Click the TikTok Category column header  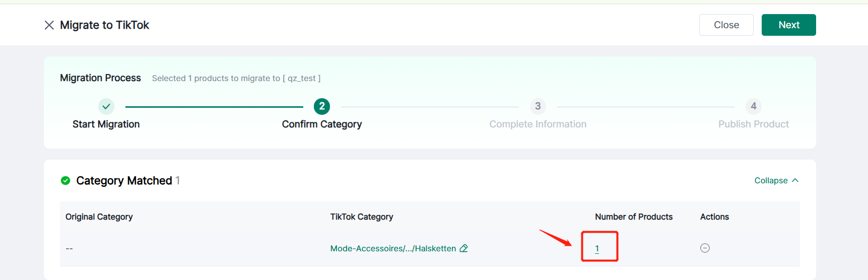[x=361, y=217]
